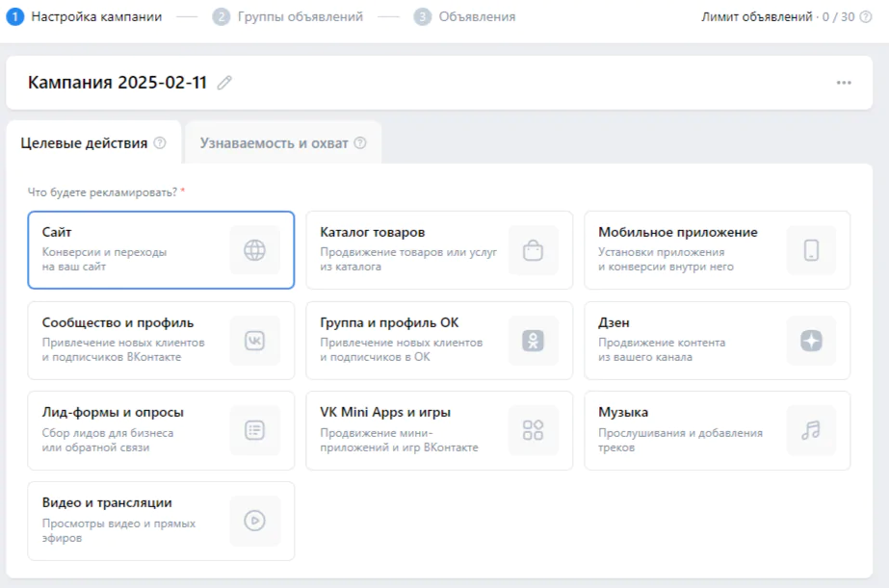The width and height of the screenshot is (889, 588).
Task: Open the three-dots campaign menu
Action: 844,83
